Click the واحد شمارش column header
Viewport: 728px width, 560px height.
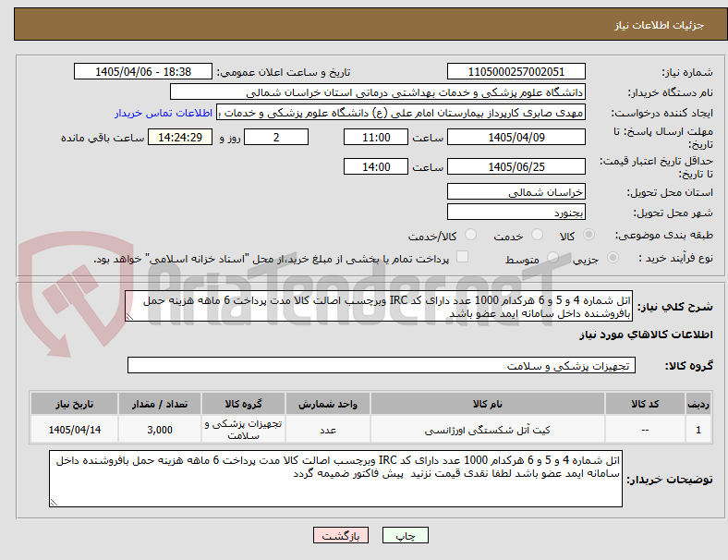pos(328,404)
